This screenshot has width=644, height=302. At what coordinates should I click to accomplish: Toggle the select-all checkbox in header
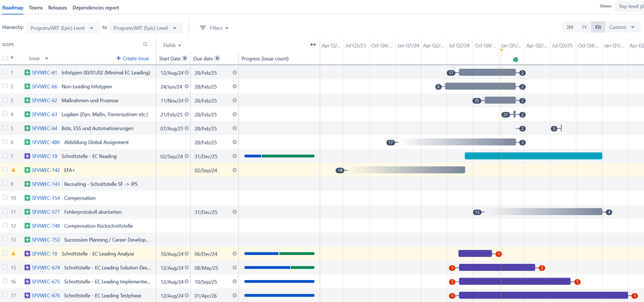[x=5, y=58]
